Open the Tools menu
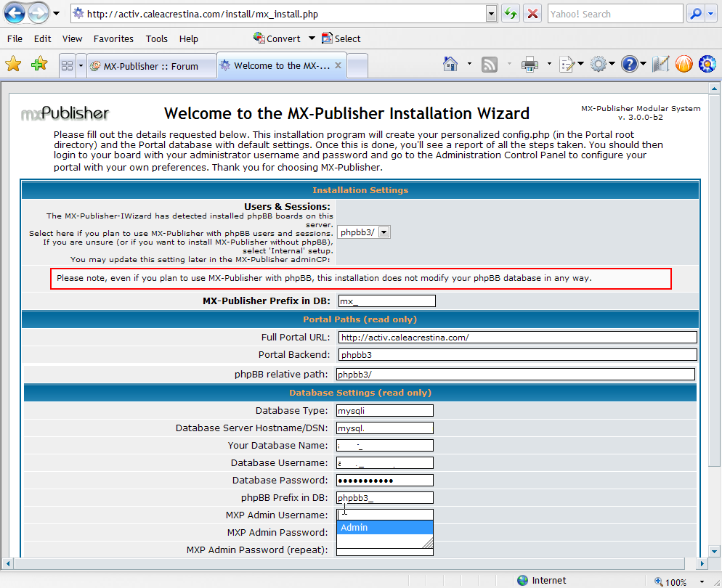The height and width of the screenshot is (588, 722). 156,38
